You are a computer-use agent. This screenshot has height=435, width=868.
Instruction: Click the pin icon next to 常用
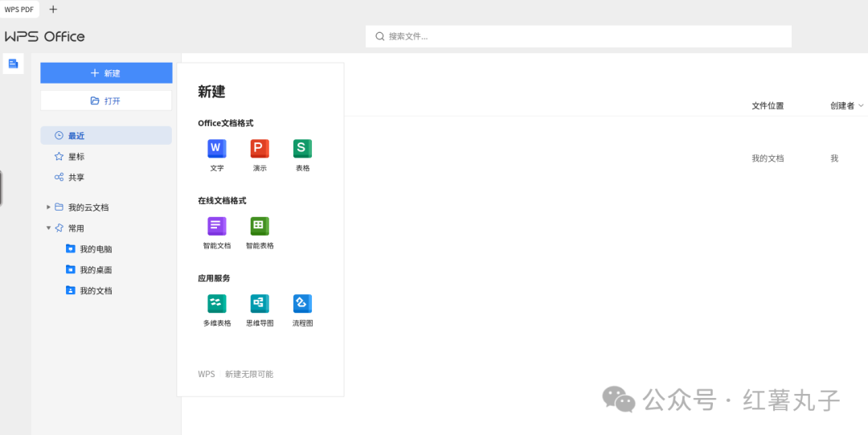(59, 228)
